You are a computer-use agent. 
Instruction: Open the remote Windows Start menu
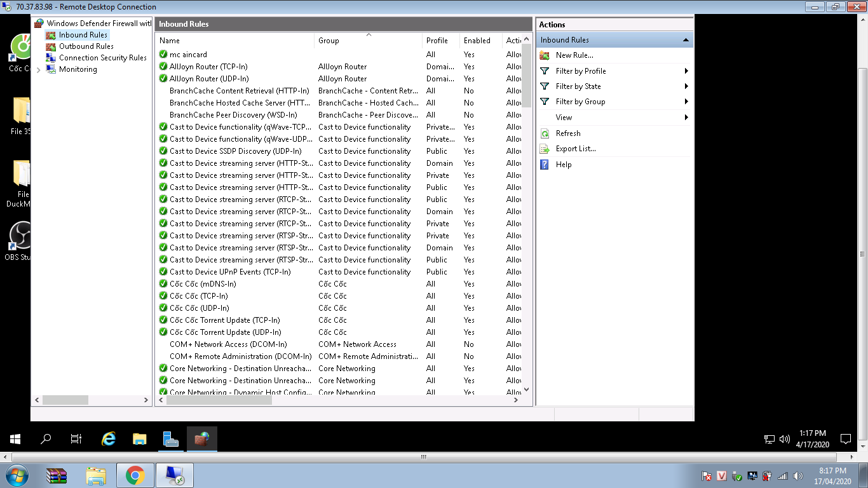click(15, 438)
